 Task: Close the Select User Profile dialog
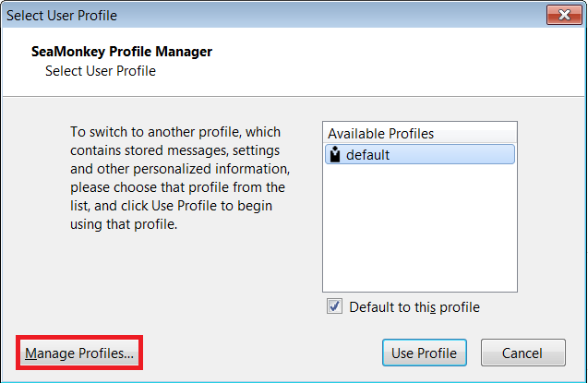pos(564,15)
